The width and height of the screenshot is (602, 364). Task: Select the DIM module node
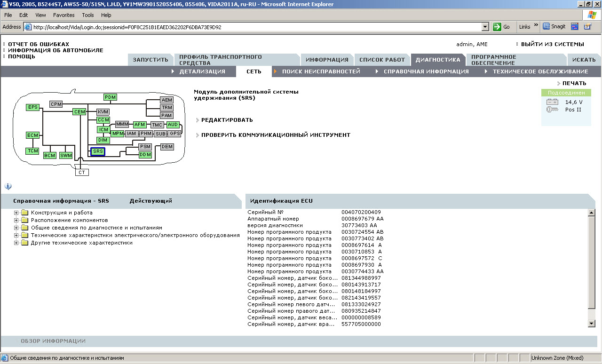103,140
